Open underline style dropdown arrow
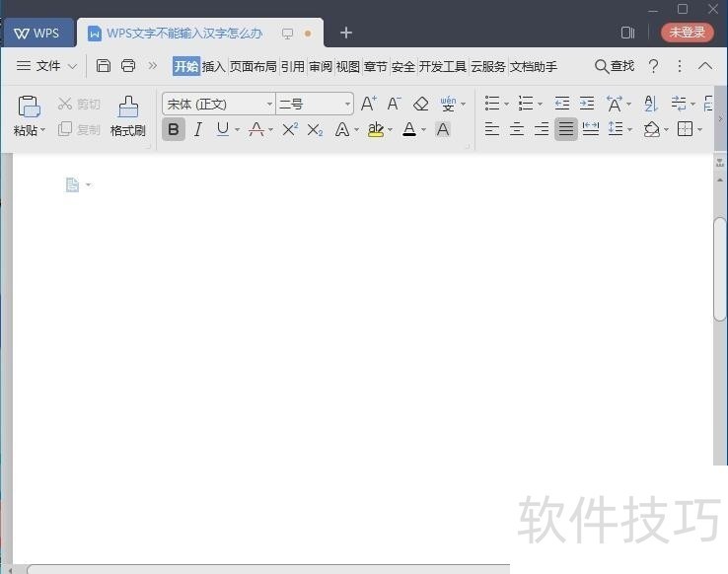The height and width of the screenshot is (574, 728). pos(238,130)
